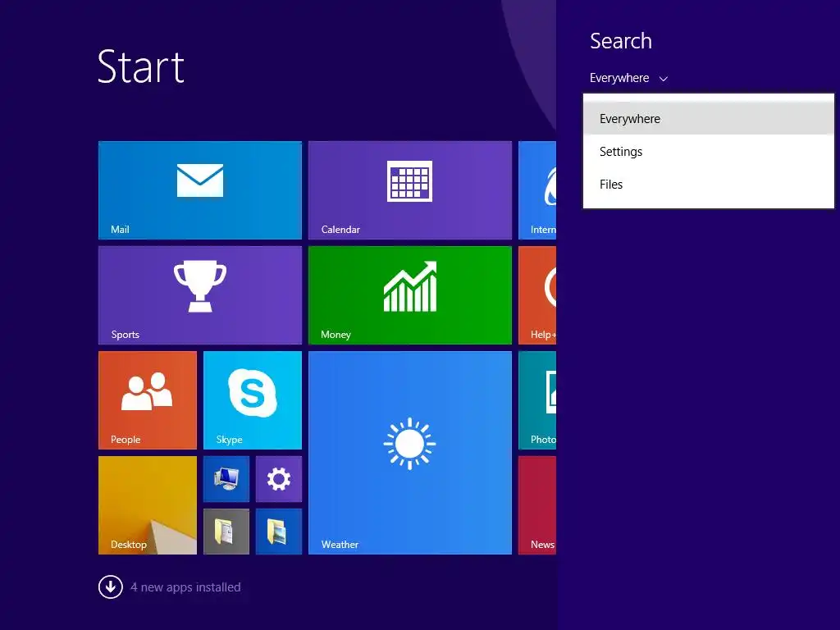Screen dimensions: 840x630
Task: Open the News tile
Action: pos(537,505)
